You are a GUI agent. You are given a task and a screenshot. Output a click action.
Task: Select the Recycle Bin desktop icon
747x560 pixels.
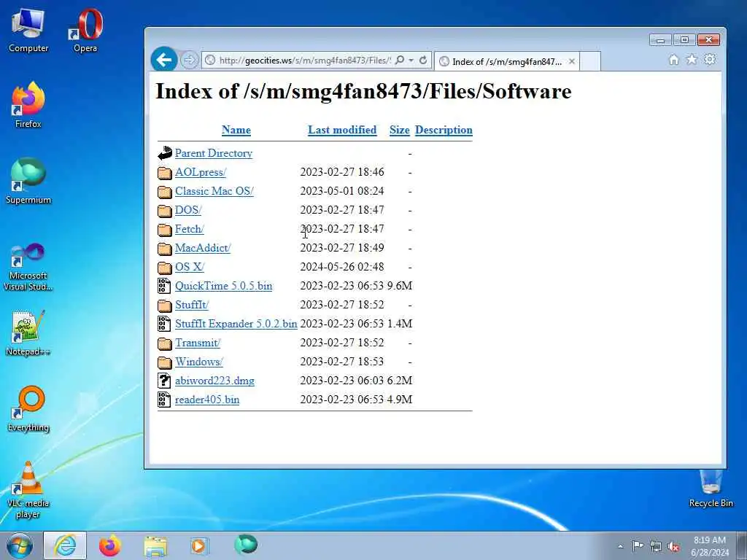tap(711, 489)
